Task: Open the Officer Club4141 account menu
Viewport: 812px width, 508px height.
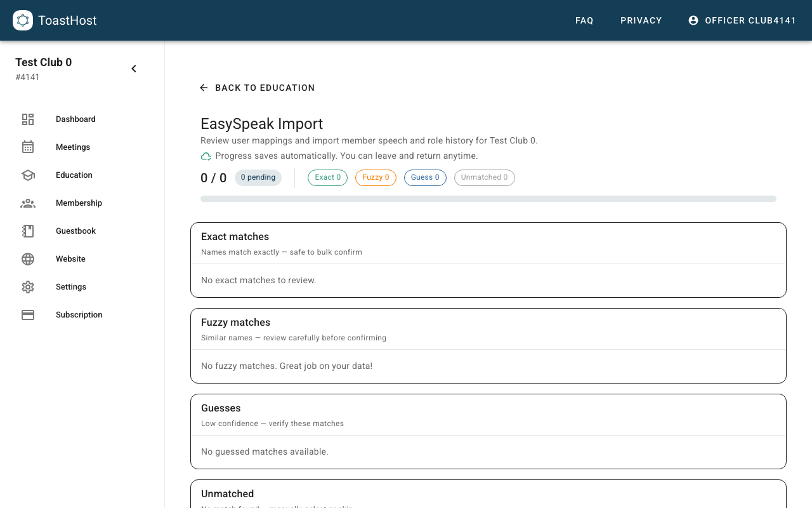Action: click(x=742, y=20)
